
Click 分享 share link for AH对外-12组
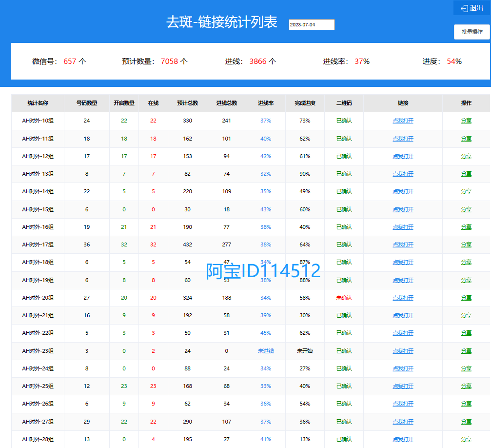466,156
